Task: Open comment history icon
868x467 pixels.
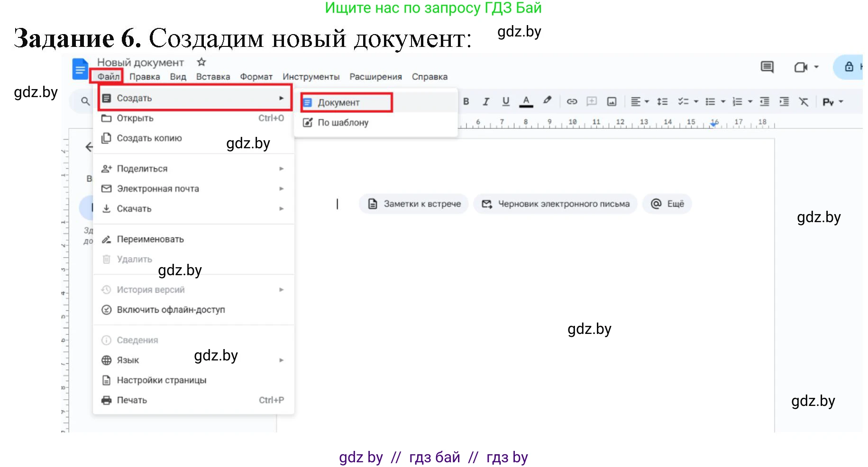Action: tap(767, 67)
